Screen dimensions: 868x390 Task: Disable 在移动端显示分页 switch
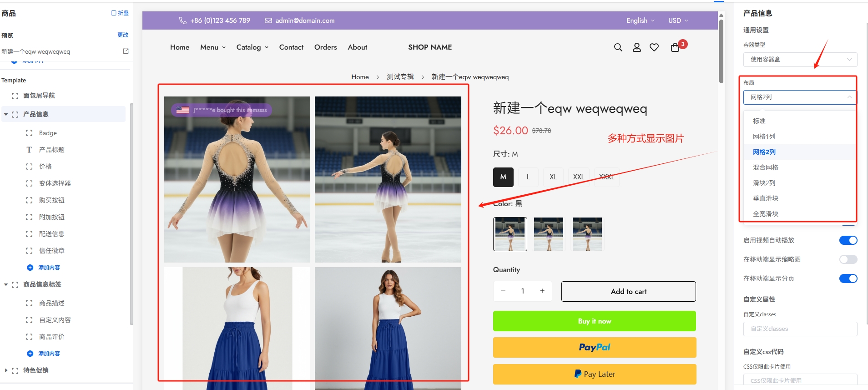pos(848,279)
